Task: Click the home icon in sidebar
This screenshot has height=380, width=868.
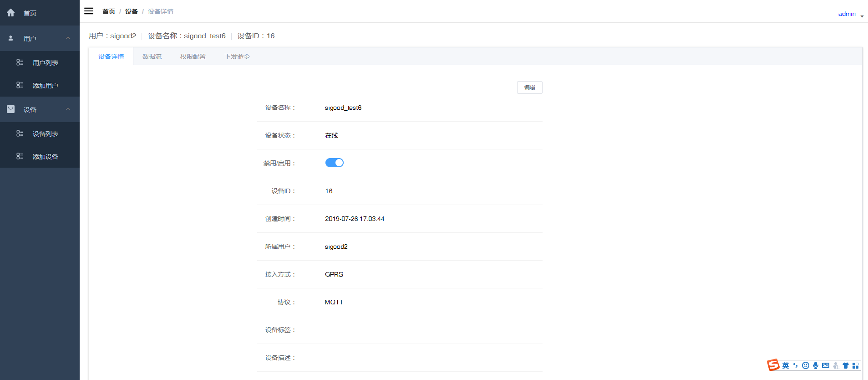Action: [x=11, y=13]
